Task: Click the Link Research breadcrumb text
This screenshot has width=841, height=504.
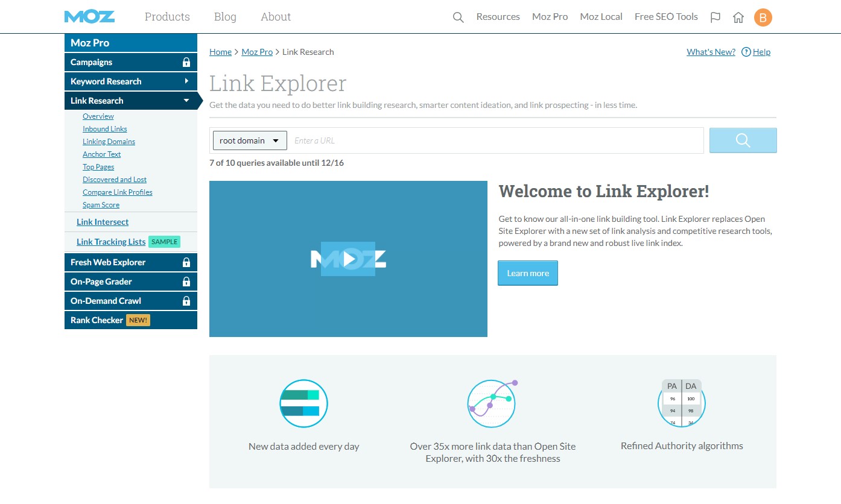Action: pyautogui.click(x=308, y=52)
